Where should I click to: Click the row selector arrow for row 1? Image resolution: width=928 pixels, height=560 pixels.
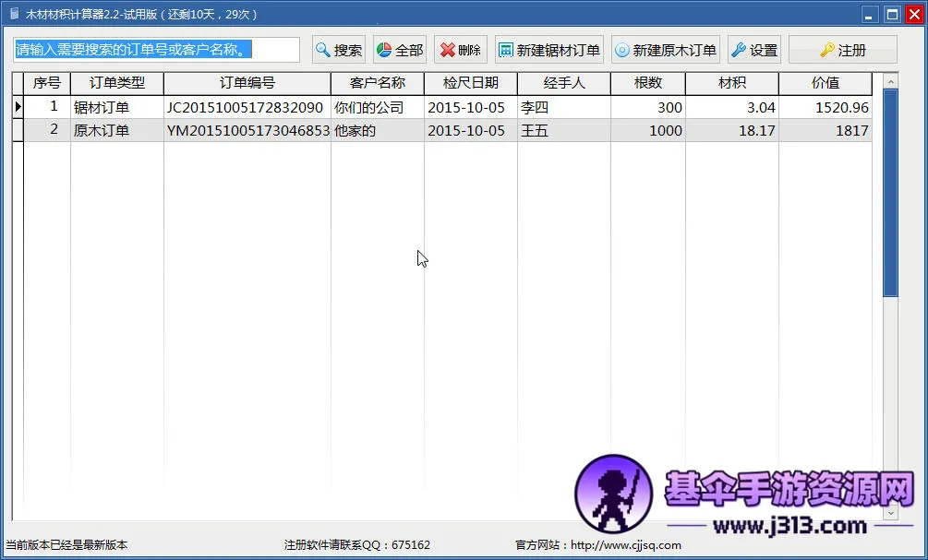tap(17, 108)
